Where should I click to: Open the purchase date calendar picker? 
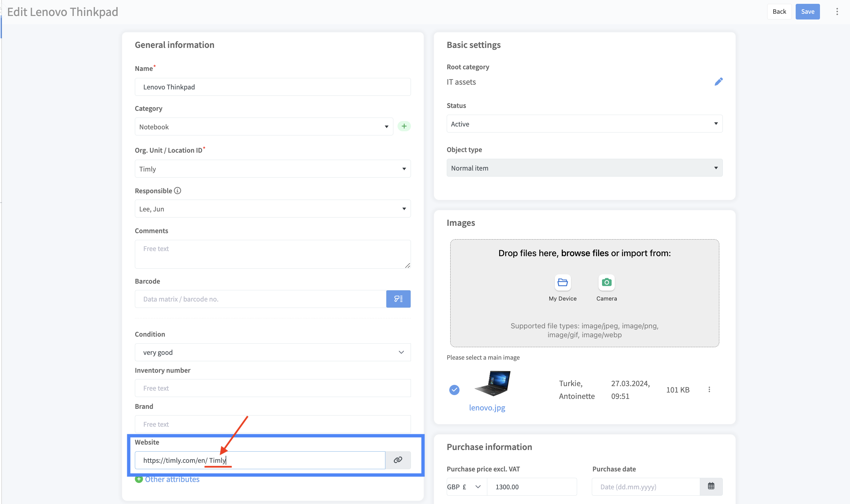(x=711, y=486)
